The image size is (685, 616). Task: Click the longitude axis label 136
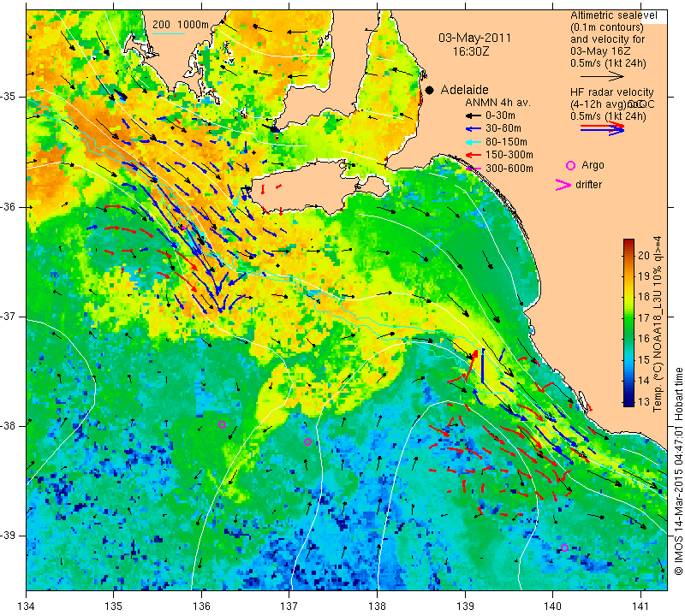tap(202, 607)
